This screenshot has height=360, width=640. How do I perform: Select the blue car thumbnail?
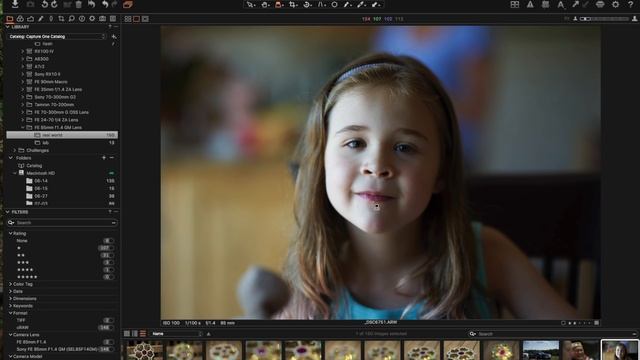point(541,350)
